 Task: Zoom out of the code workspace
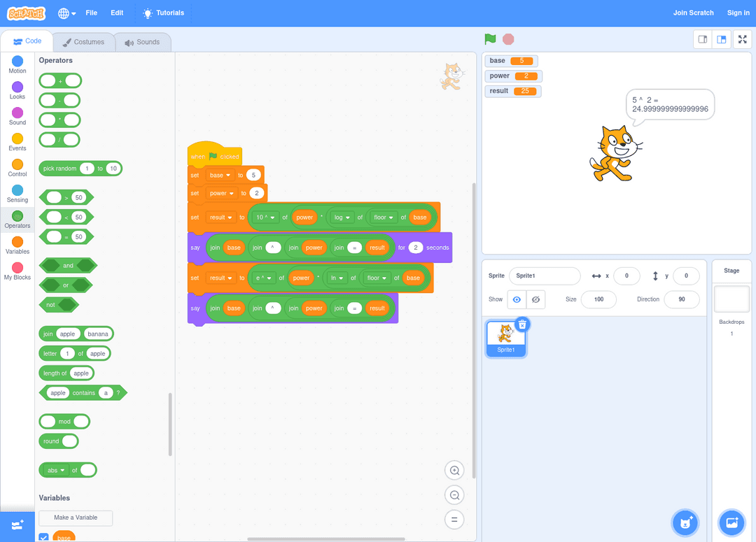coord(454,495)
